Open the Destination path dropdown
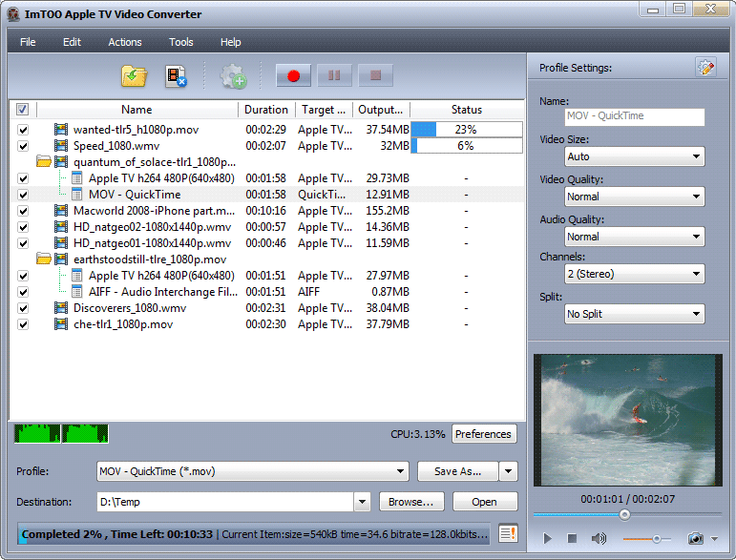This screenshot has width=736, height=560. click(x=362, y=502)
